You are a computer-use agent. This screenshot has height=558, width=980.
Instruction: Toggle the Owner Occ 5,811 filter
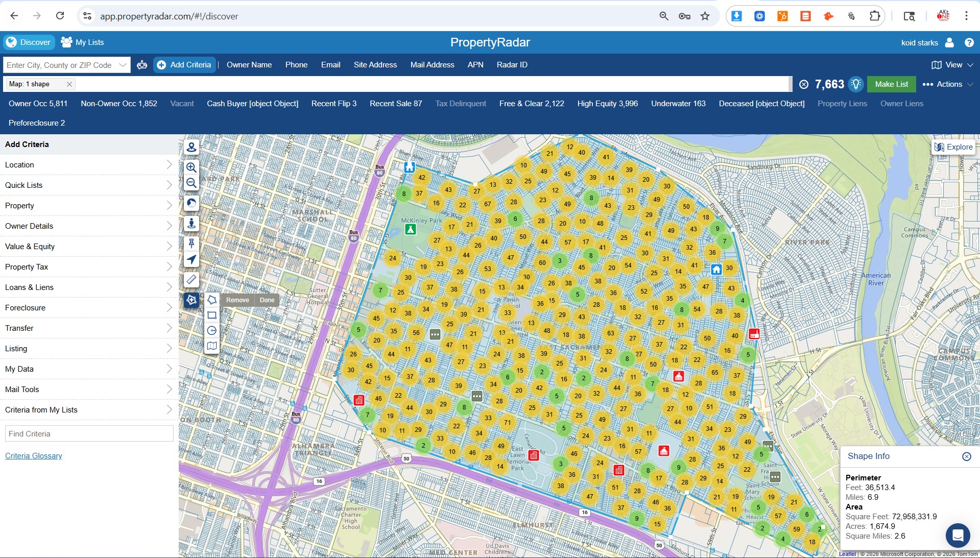pos(38,104)
